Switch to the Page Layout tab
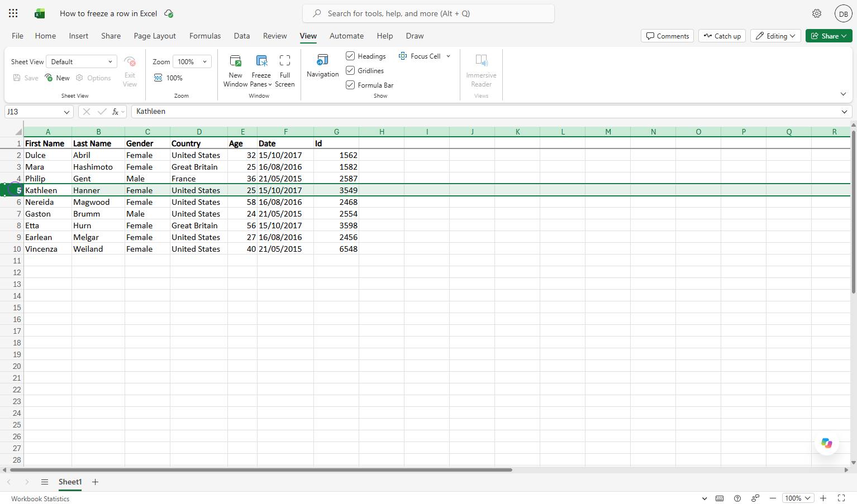Screen dimensions: 857x504 (x=155, y=36)
